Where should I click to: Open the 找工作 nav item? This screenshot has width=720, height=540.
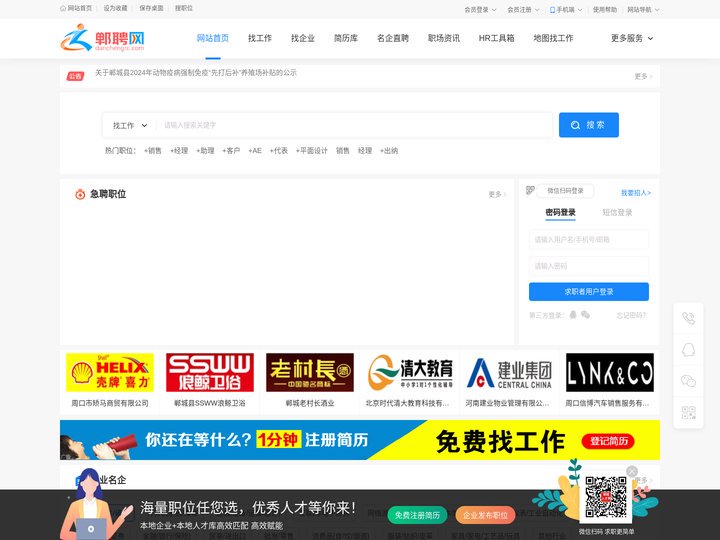(x=260, y=38)
